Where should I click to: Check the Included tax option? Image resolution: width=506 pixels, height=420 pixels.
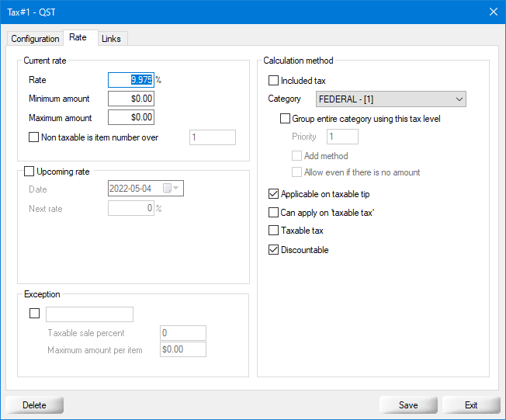coord(273,81)
